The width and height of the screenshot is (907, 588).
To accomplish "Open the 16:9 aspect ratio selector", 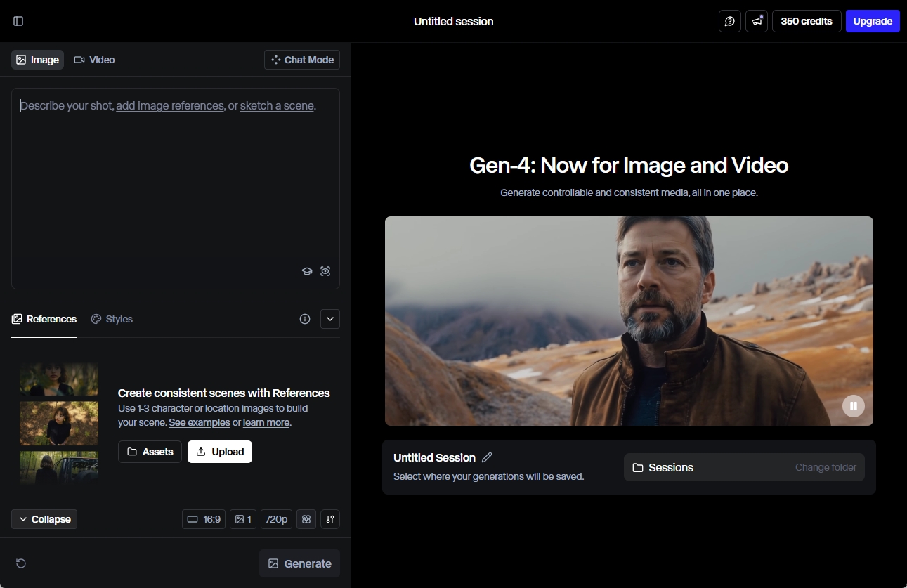I will [204, 519].
